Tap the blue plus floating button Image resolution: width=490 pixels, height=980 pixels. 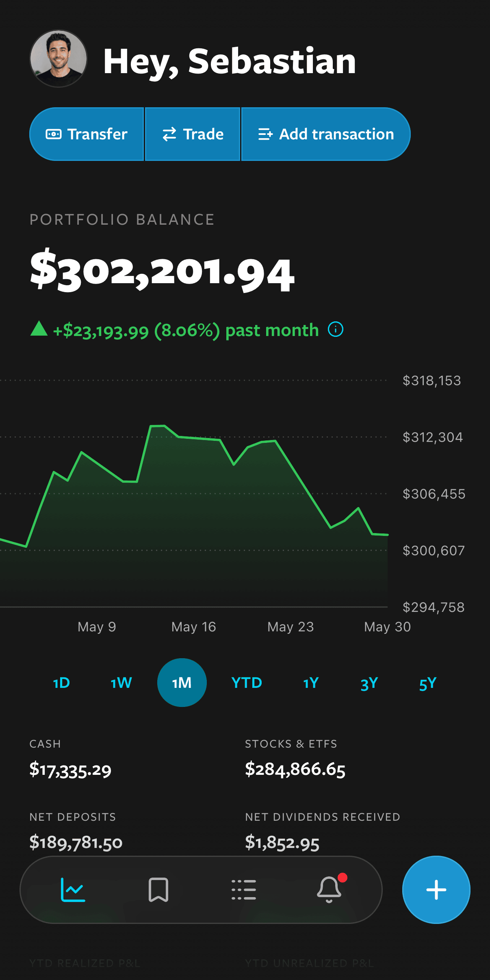[436, 890]
